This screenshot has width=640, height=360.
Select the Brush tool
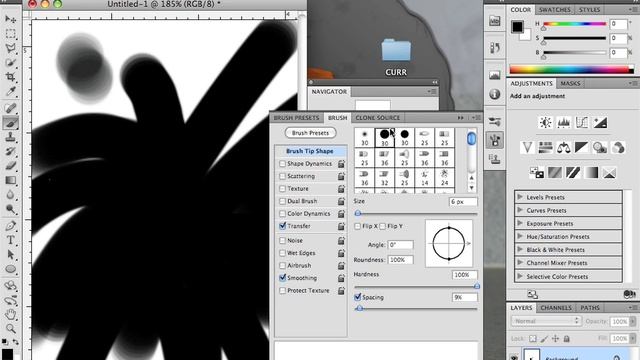click(x=11, y=123)
